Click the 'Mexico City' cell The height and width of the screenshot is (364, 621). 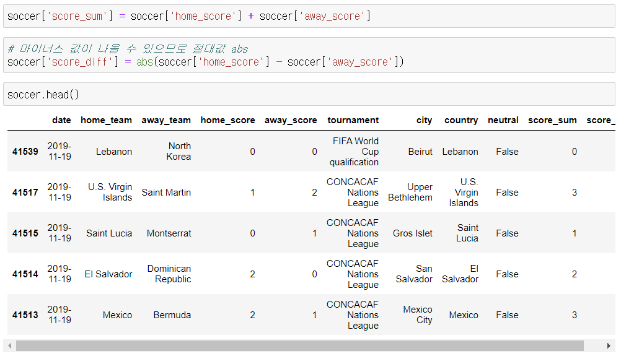pos(418,315)
